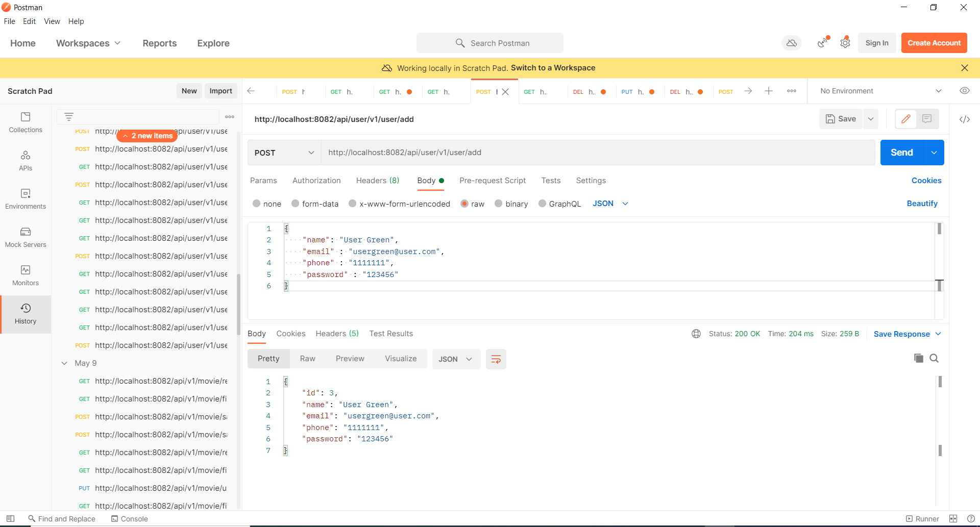Click the network globe icon near status

696,334
